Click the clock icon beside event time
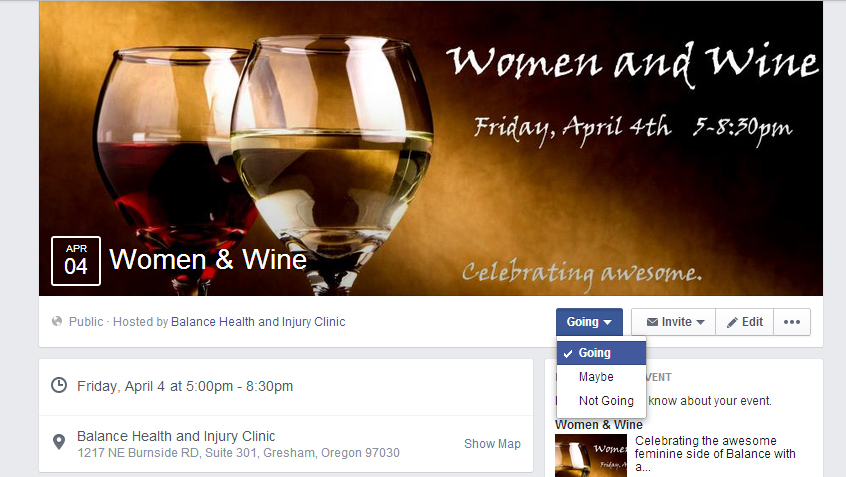Image resolution: width=846 pixels, height=477 pixels. 59,385
